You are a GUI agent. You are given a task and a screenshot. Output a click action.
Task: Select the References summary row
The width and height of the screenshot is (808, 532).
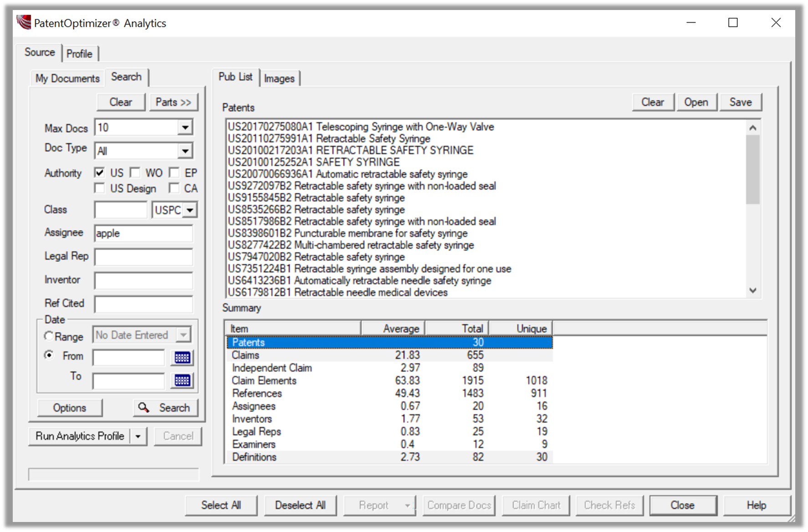pyautogui.click(x=389, y=393)
